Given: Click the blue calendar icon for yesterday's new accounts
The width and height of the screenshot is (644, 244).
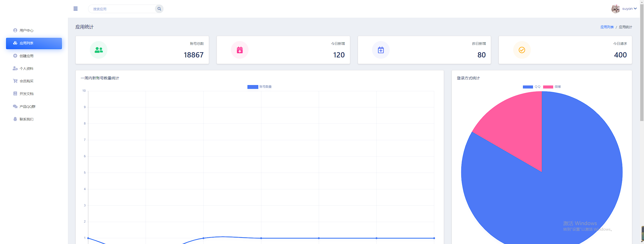Looking at the screenshot, I should coord(381,50).
